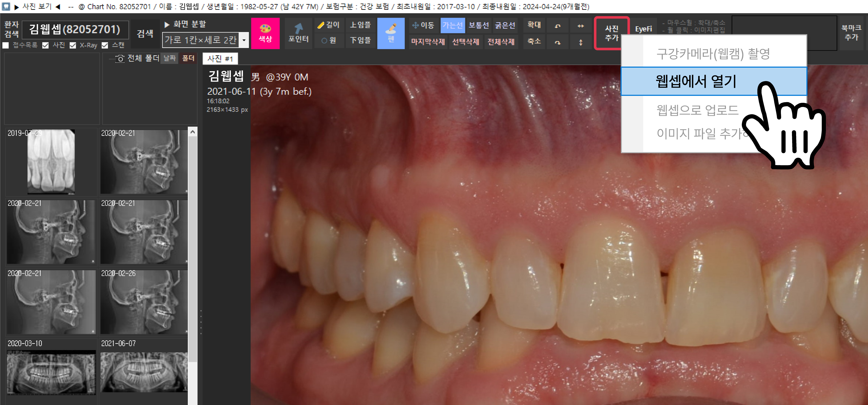This screenshot has width=868, height=405.
Task: Uncheck the X-Ray filter checkbox
Action: pos(73,45)
